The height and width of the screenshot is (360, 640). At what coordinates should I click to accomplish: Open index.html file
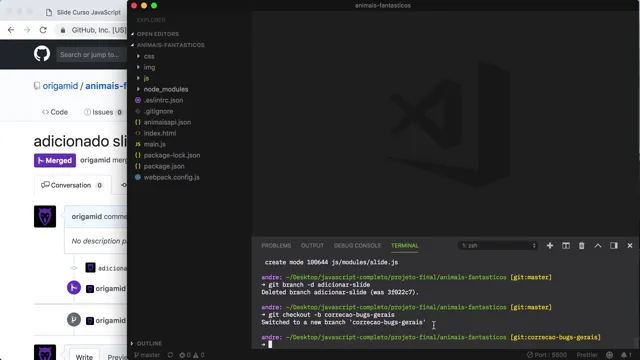(x=160, y=133)
